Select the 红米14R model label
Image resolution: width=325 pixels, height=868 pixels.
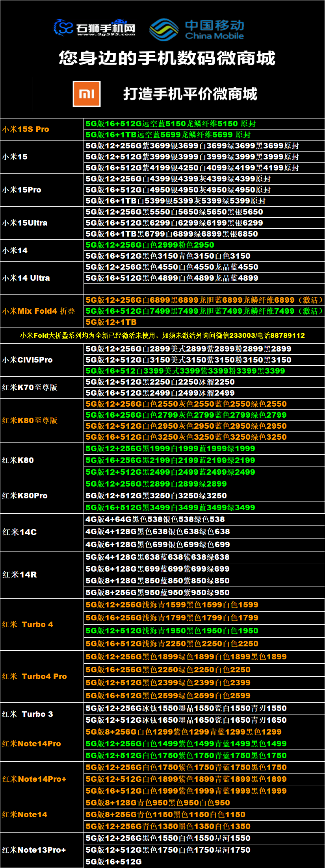(x=19, y=575)
